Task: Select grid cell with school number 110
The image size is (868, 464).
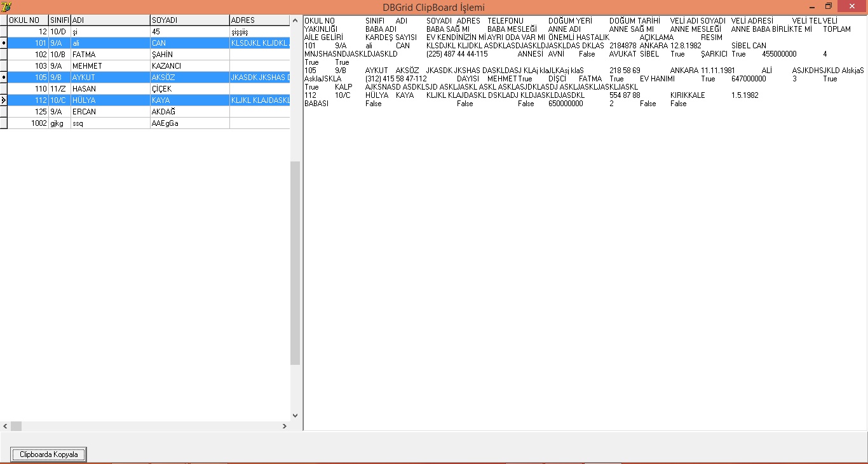Action: [28, 89]
